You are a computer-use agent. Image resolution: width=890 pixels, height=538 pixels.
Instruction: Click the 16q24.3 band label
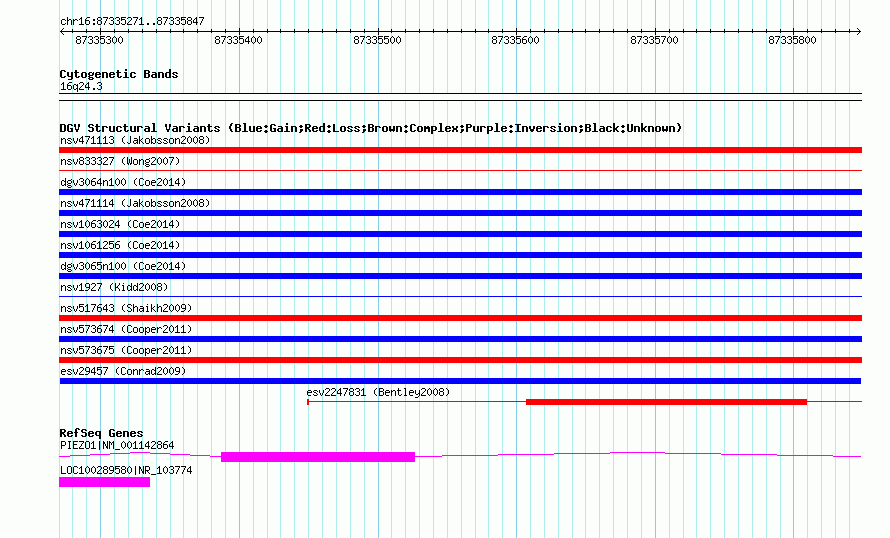pyautogui.click(x=81, y=87)
